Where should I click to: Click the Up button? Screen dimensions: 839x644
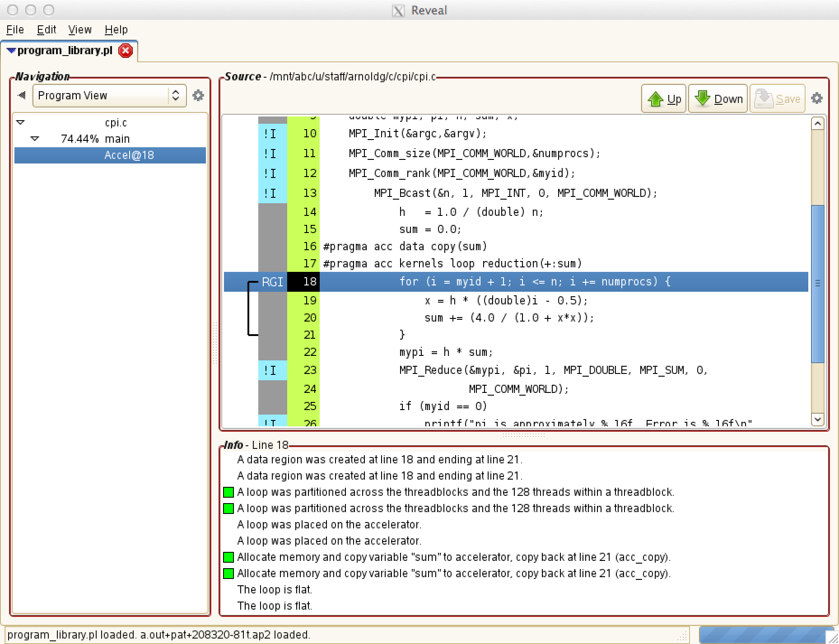pos(664,98)
